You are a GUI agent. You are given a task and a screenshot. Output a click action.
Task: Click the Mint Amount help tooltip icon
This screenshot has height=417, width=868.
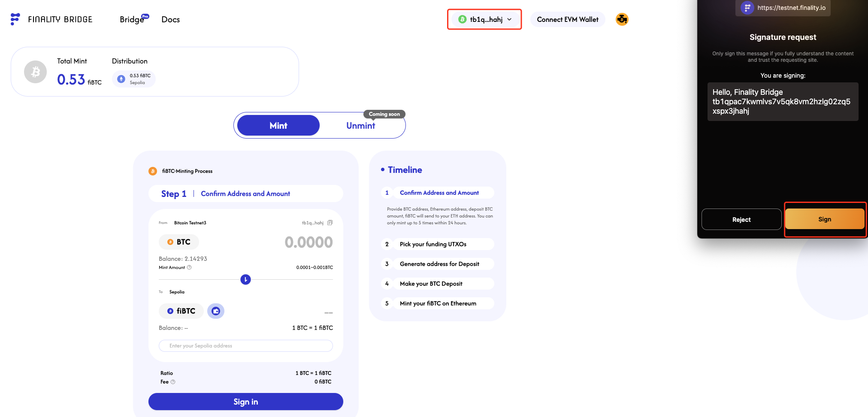(189, 267)
